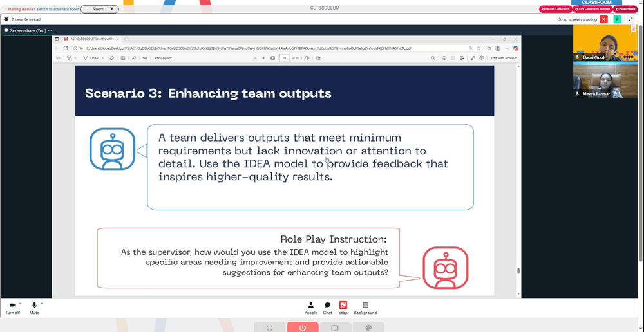The width and height of the screenshot is (644, 332).
Task: Click Ask Copilot in PDF toolbar
Action: (163, 58)
